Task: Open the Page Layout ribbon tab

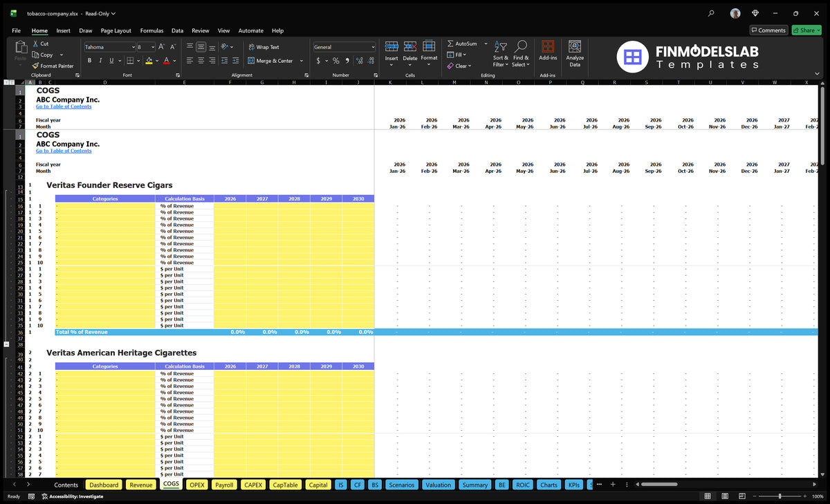Action: [x=116, y=30]
